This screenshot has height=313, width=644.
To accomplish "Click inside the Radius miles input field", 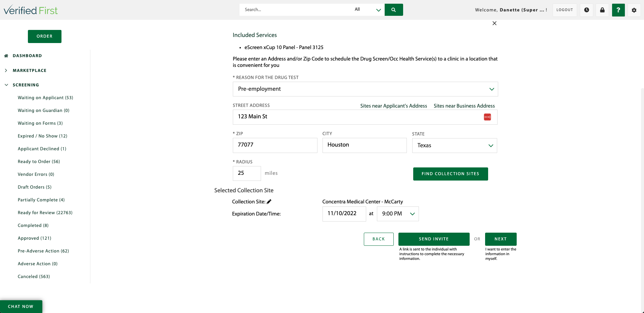I will pos(247,173).
